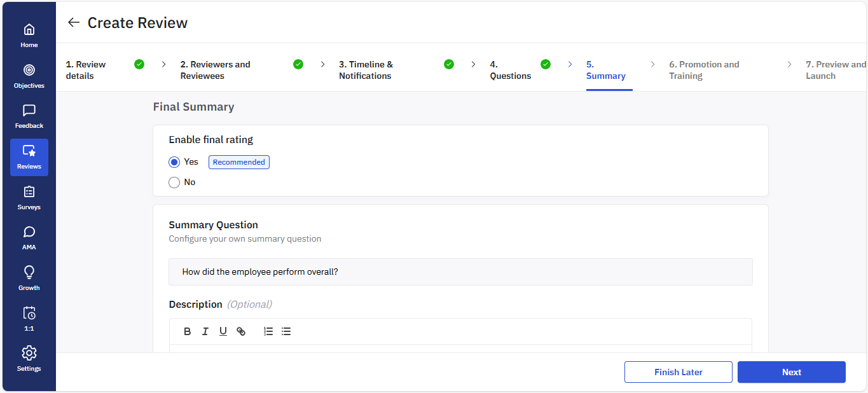Toggle italic formatting in Description editor
868x393 pixels.
point(205,331)
